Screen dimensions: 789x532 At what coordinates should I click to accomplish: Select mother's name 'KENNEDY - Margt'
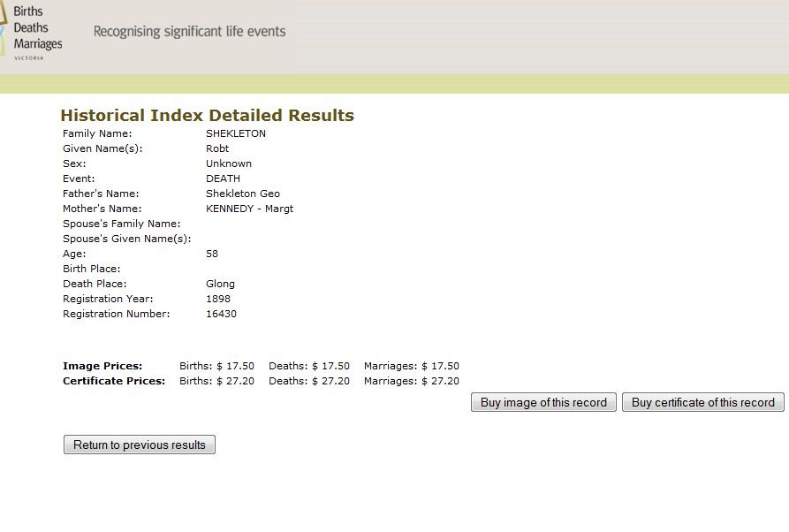(x=249, y=209)
